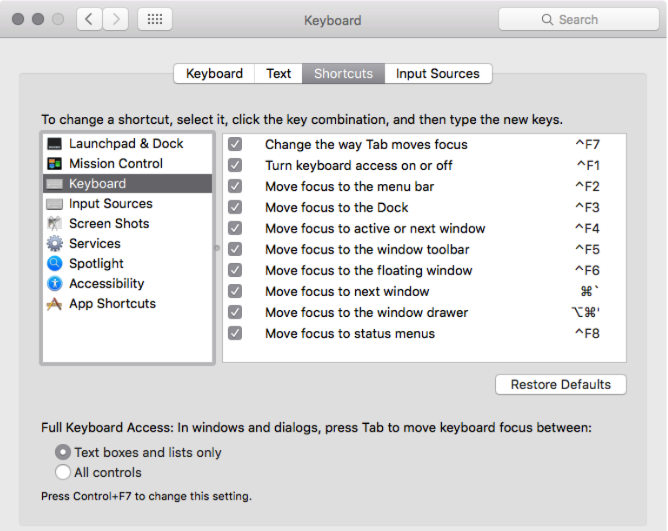Toggle Move focus to the Dock checkbox
Viewport: 668px width, 531px height.
[235, 207]
